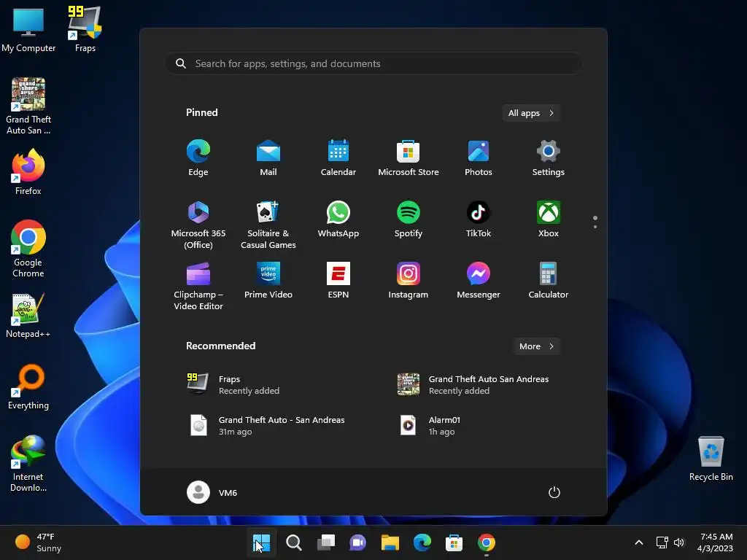The height and width of the screenshot is (560, 747).
Task: Open the VM6 user account menu
Action: click(x=212, y=492)
